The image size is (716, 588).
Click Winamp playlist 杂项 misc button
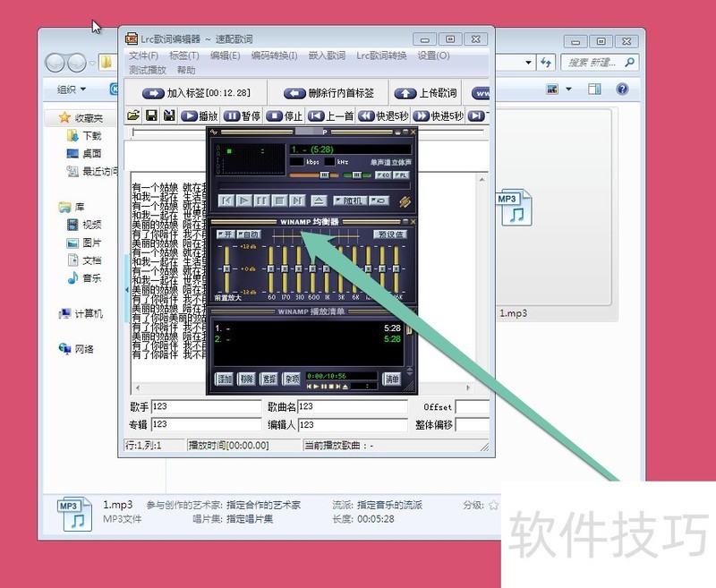[x=292, y=379]
